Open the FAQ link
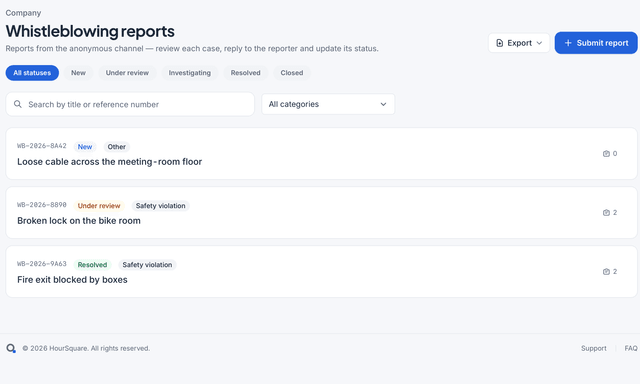The width and height of the screenshot is (640, 384). pos(631,348)
